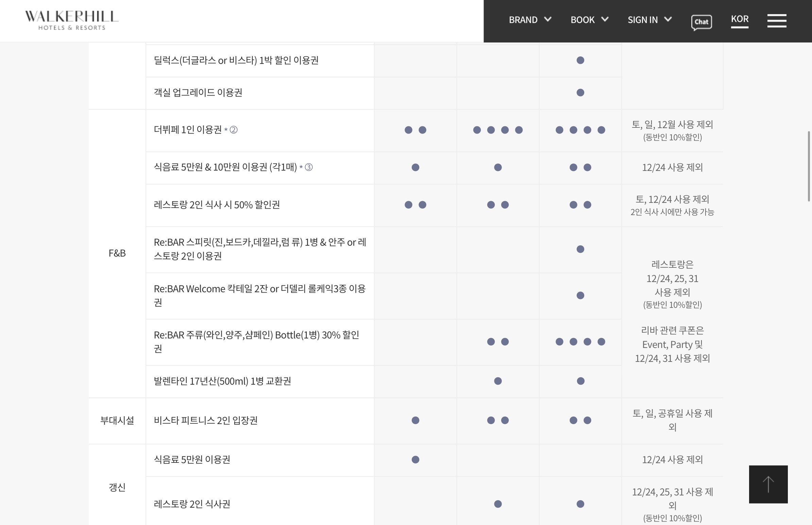Viewport: 812px width, 525px height.
Task: Open the BRAND menu
Action: [x=523, y=20]
